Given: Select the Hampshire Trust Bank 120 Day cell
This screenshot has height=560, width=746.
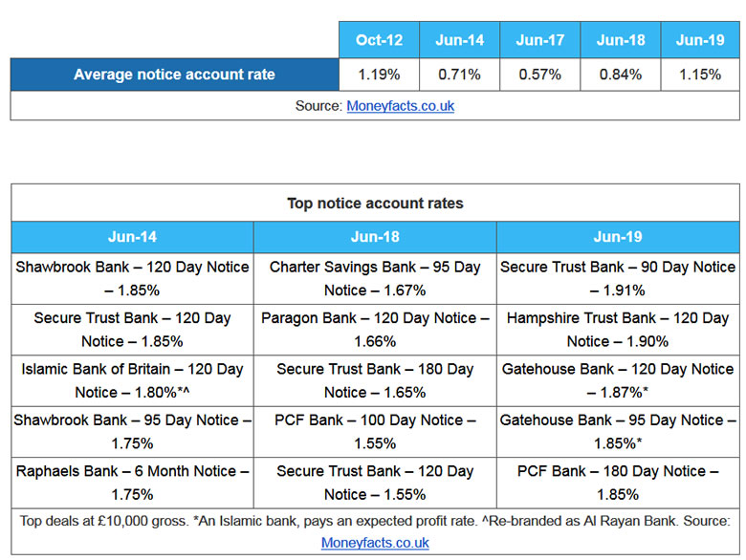Looking at the screenshot, I should [617, 329].
